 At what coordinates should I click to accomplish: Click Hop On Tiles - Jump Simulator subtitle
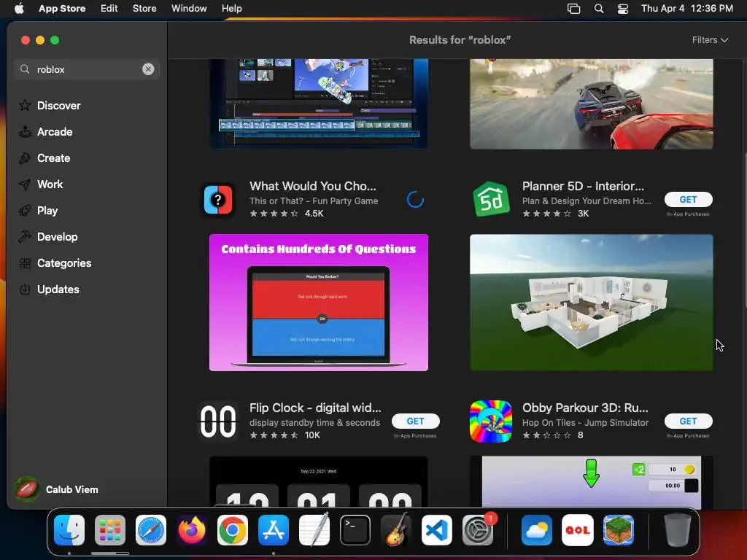(x=586, y=422)
